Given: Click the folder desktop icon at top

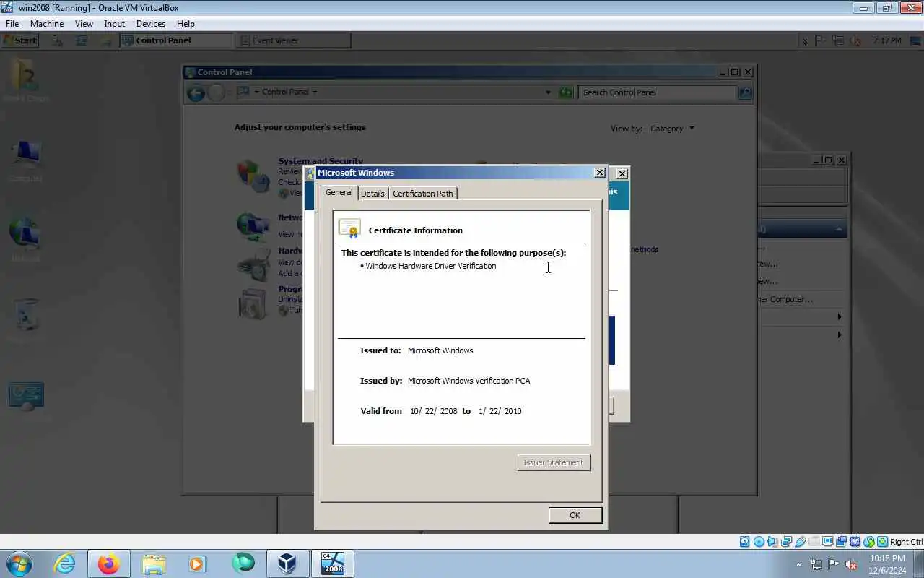Looking at the screenshot, I should tap(26, 75).
